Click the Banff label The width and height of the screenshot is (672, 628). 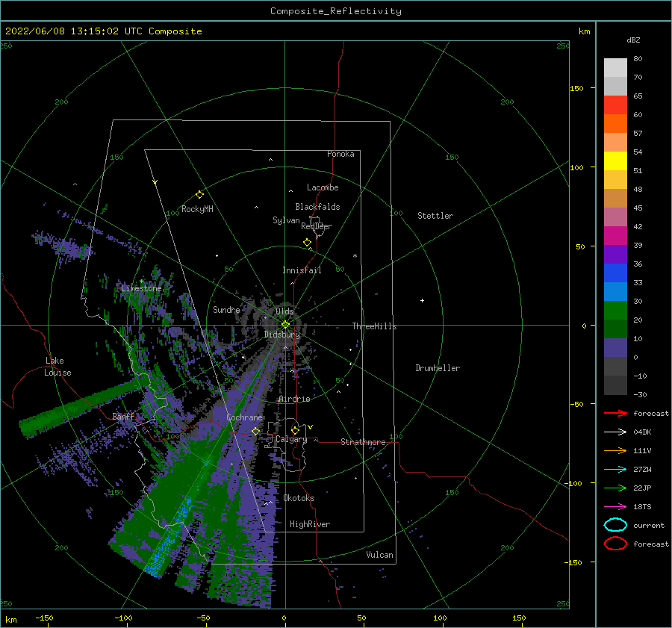point(123,416)
